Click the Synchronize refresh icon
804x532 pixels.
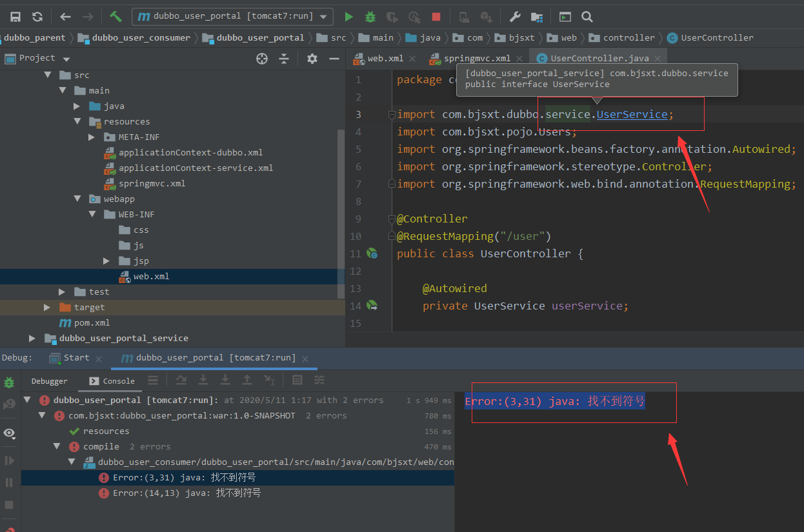pos(37,17)
